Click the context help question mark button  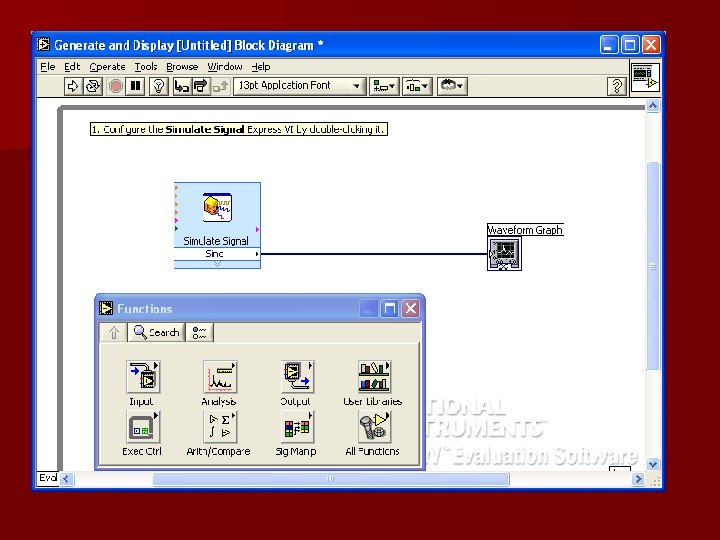click(617, 86)
